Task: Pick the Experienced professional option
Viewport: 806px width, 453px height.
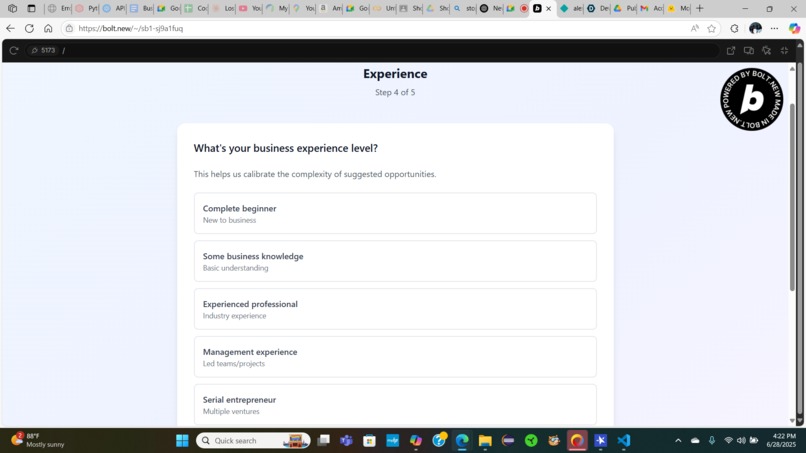Action: [395, 309]
